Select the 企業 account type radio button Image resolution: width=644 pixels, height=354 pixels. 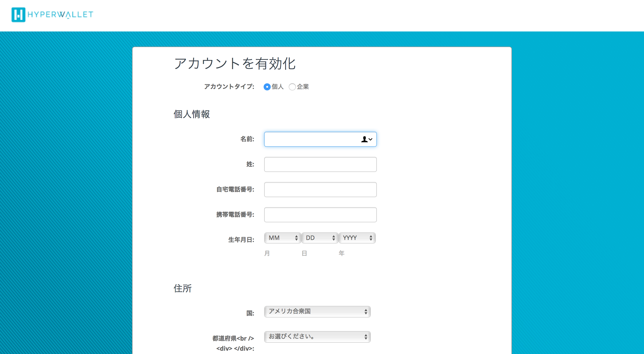292,87
